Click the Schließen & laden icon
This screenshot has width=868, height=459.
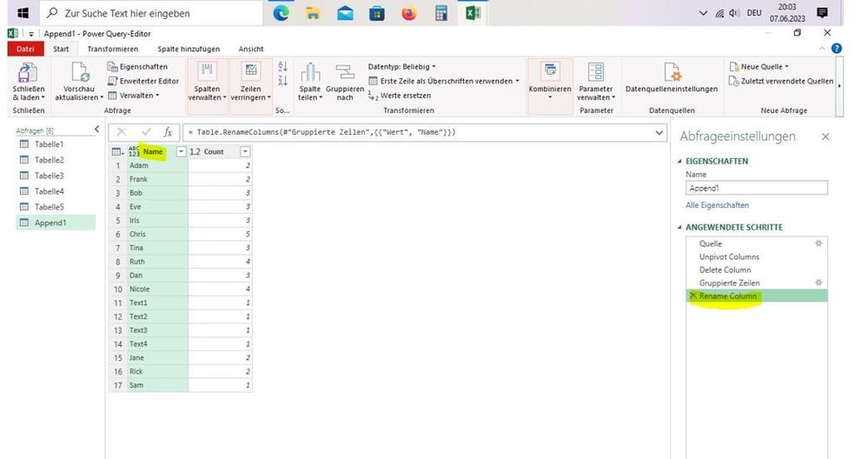28,72
